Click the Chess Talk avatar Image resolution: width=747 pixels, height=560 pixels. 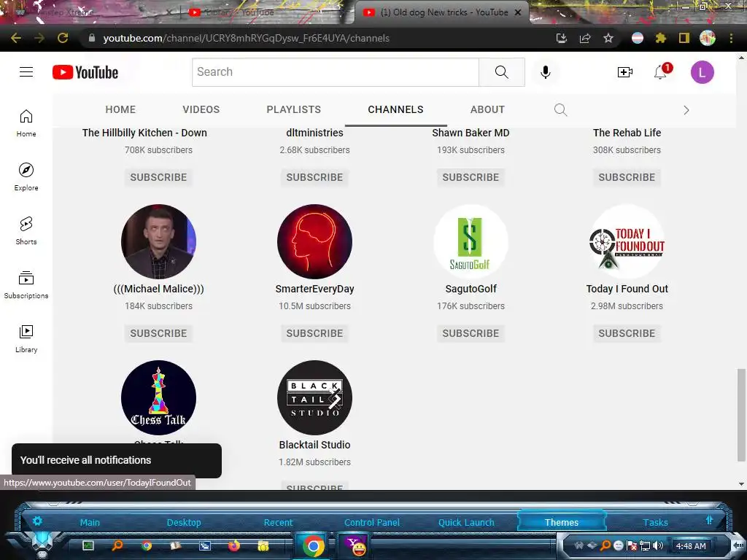(158, 397)
